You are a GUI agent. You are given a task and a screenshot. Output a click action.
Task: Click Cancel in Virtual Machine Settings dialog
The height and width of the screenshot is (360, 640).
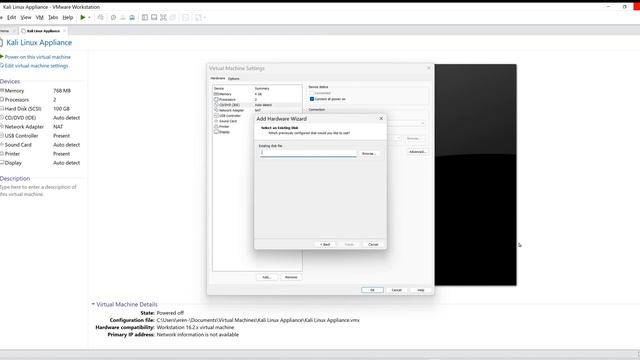397,290
